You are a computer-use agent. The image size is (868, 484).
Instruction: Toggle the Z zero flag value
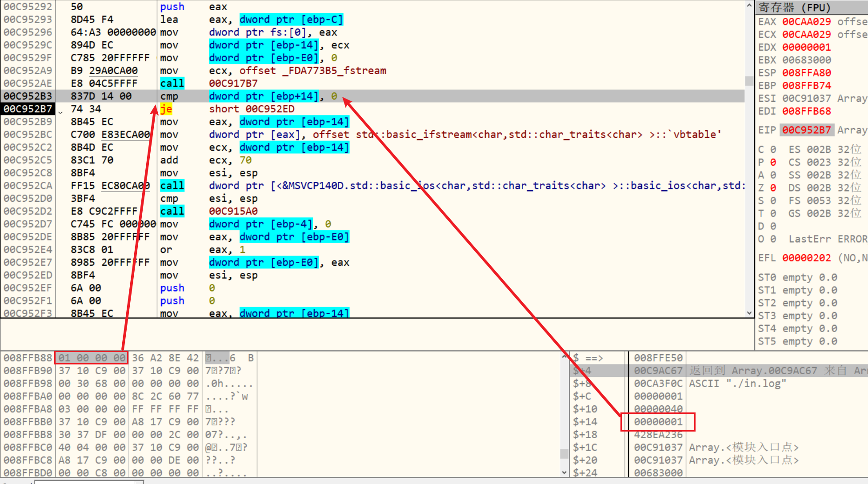(773, 188)
